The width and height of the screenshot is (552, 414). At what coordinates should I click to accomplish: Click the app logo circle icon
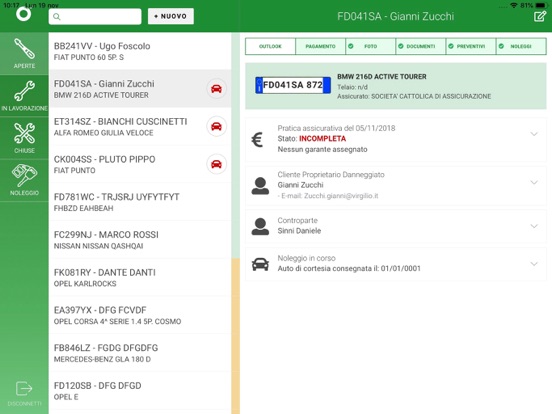[24, 14]
